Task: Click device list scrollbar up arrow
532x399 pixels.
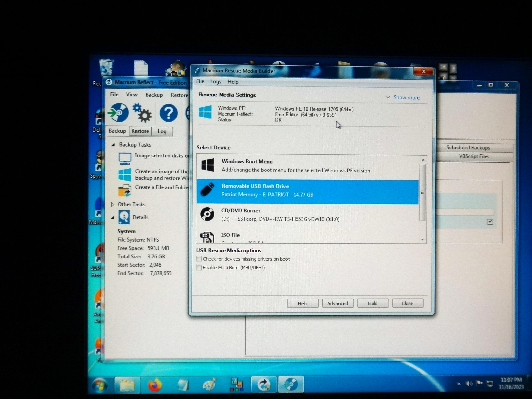Action: coord(423,160)
